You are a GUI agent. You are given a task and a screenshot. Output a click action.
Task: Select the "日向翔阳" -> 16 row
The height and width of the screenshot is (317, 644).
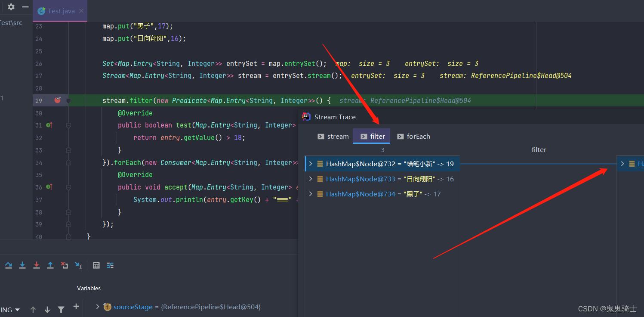(x=382, y=179)
